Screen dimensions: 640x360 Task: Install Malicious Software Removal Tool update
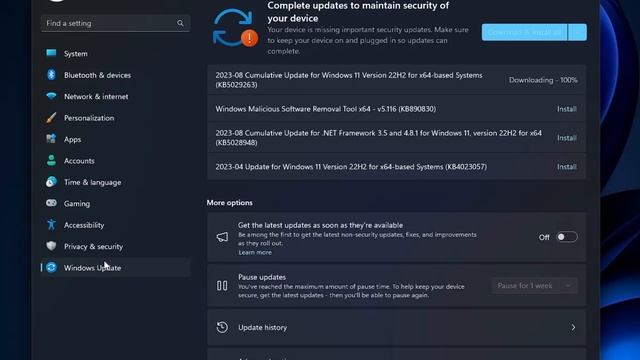coord(567,109)
